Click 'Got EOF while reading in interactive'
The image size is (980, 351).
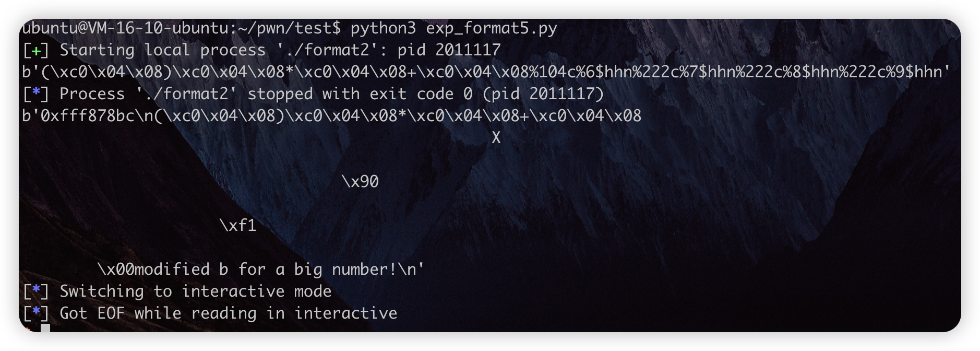coord(229,313)
